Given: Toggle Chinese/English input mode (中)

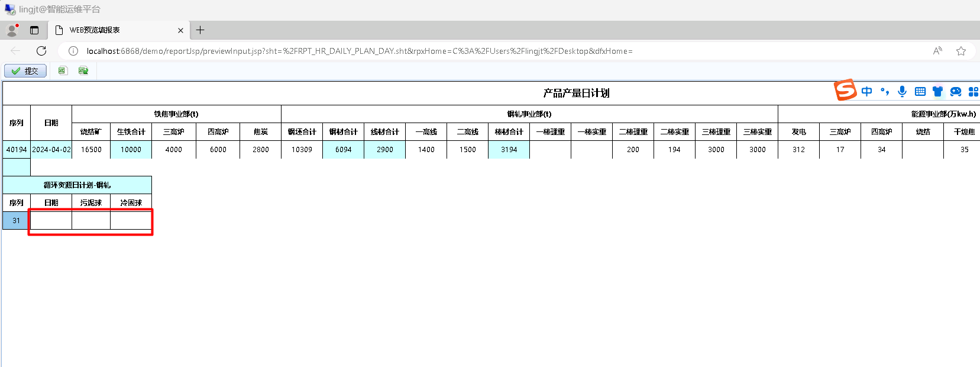Looking at the screenshot, I should pyautogui.click(x=866, y=91).
